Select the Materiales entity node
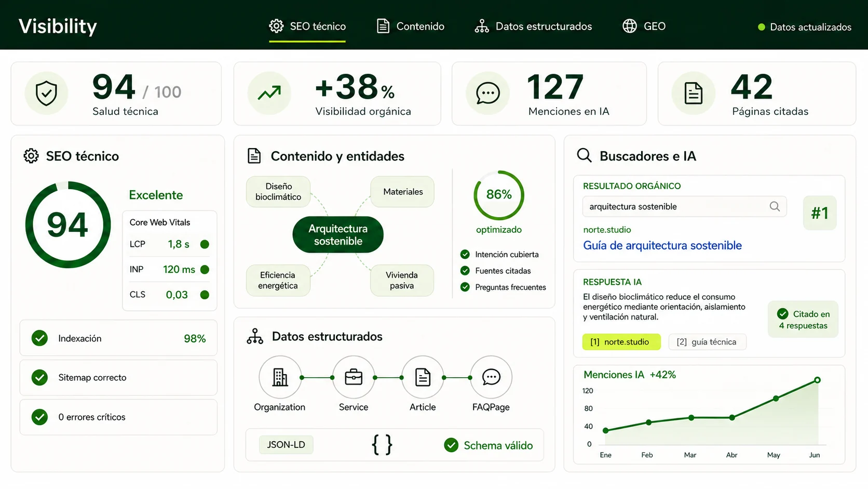Image resolution: width=868 pixels, height=489 pixels. click(403, 191)
